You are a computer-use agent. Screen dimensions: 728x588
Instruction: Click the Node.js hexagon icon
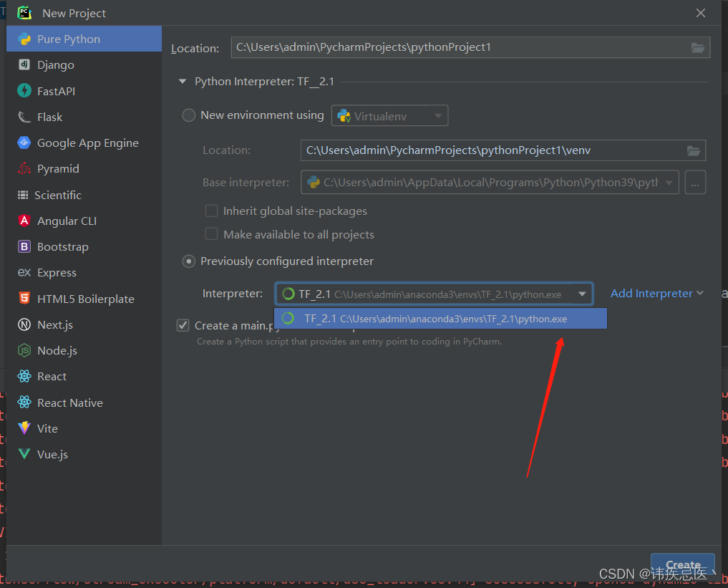tap(24, 350)
